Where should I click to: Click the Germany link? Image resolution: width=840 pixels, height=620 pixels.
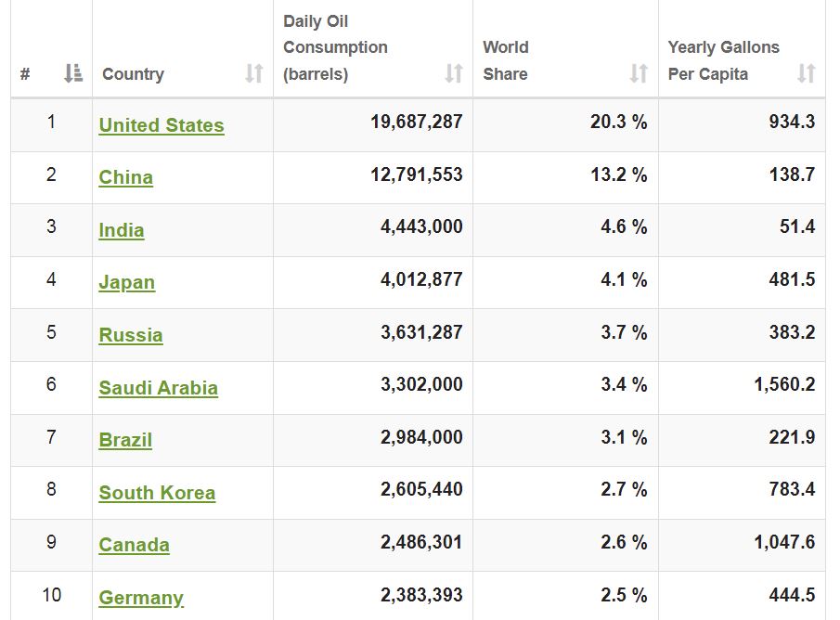(141, 598)
